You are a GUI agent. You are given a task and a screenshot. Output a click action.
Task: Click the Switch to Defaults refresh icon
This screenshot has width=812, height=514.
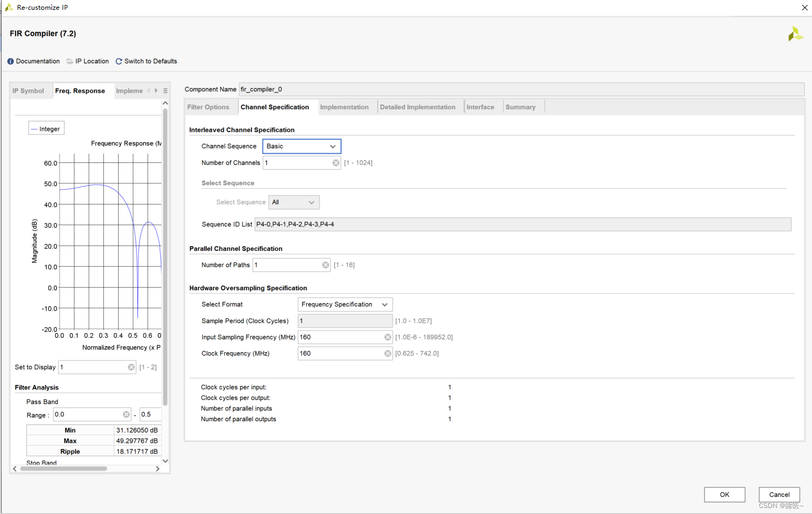pos(119,61)
